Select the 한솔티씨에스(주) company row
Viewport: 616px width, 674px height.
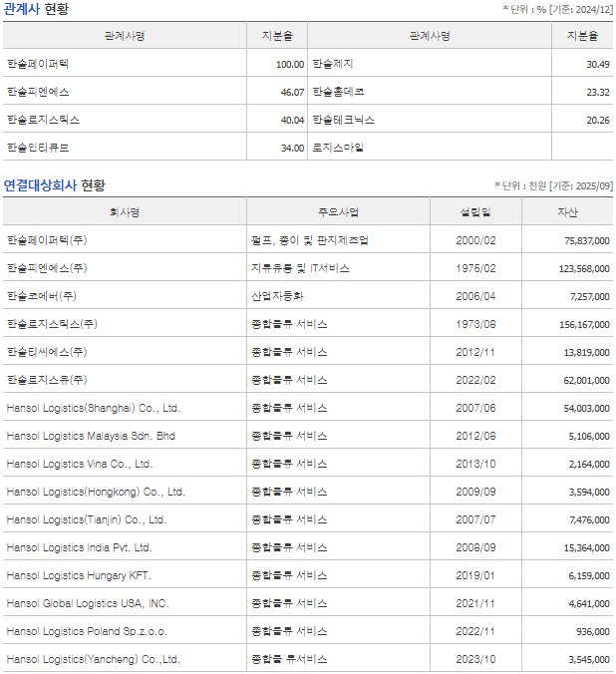47,352
